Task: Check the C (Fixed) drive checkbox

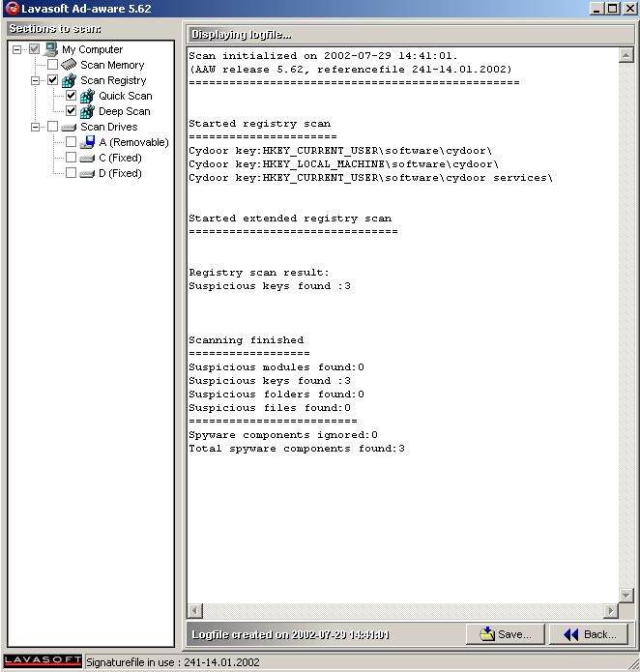Action: point(72,158)
